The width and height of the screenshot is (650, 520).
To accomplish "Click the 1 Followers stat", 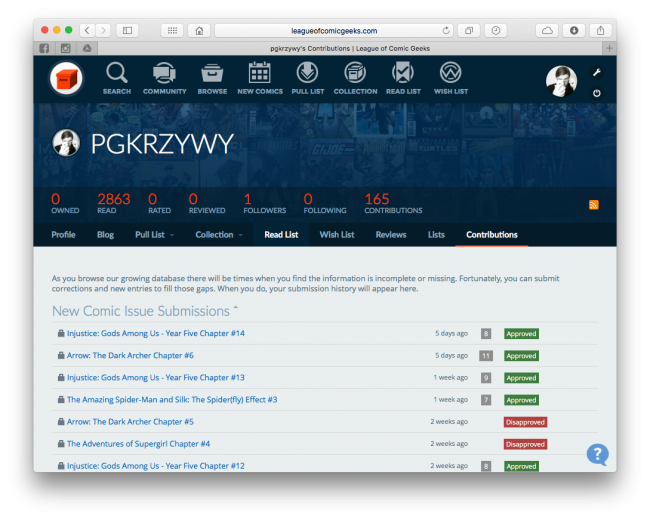I will coord(264,204).
